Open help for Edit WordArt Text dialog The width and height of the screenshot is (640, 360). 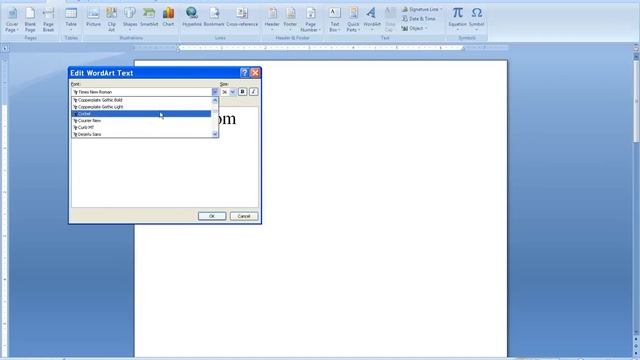pos(244,73)
